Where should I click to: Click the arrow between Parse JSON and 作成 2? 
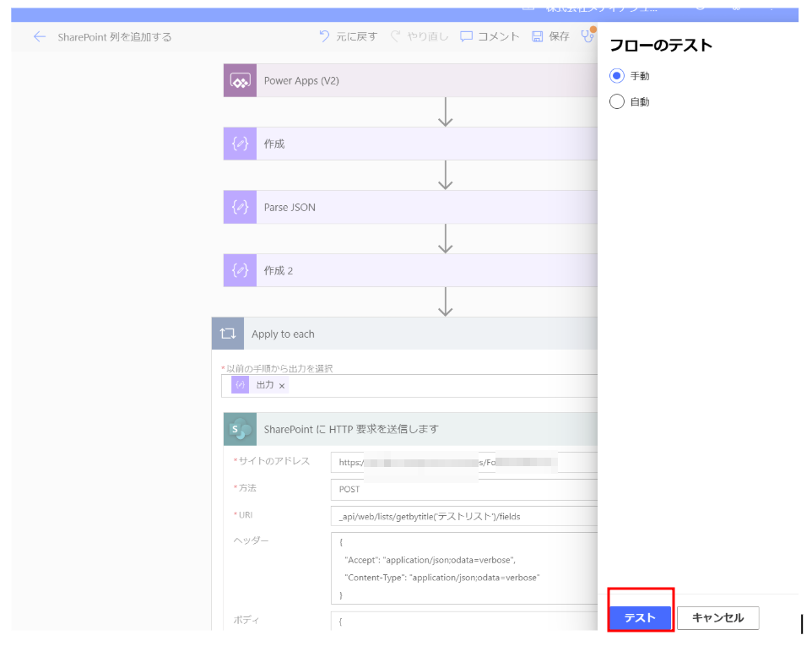pyautogui.click(x=446, y=238)
